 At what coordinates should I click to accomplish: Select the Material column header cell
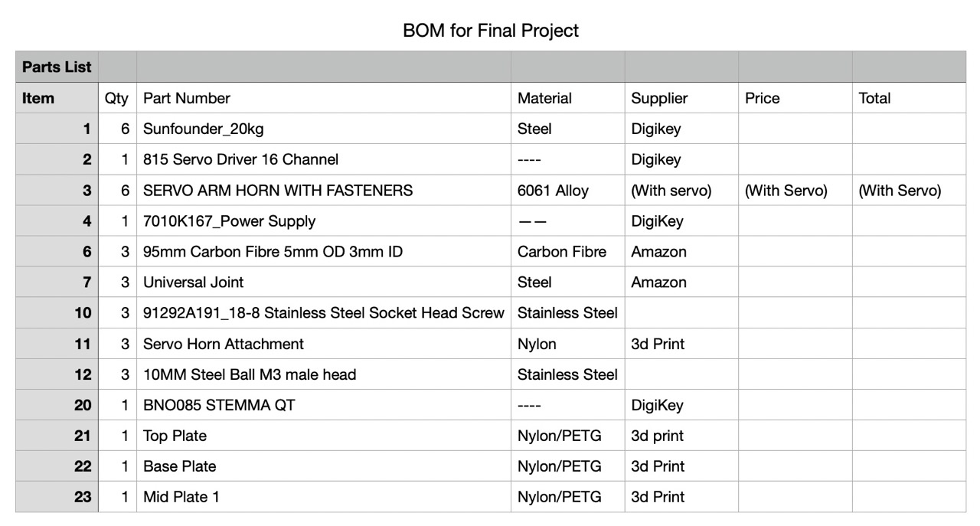tap(567, 98)
